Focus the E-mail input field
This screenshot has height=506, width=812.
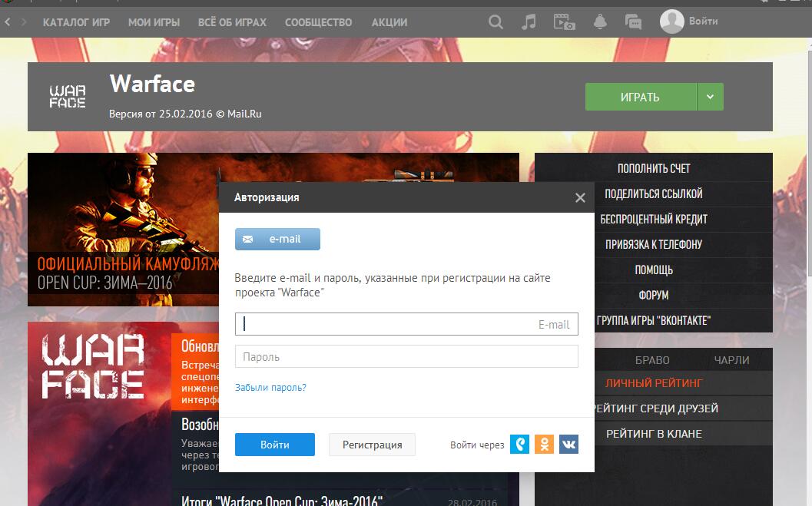click(x=406, y=324)
